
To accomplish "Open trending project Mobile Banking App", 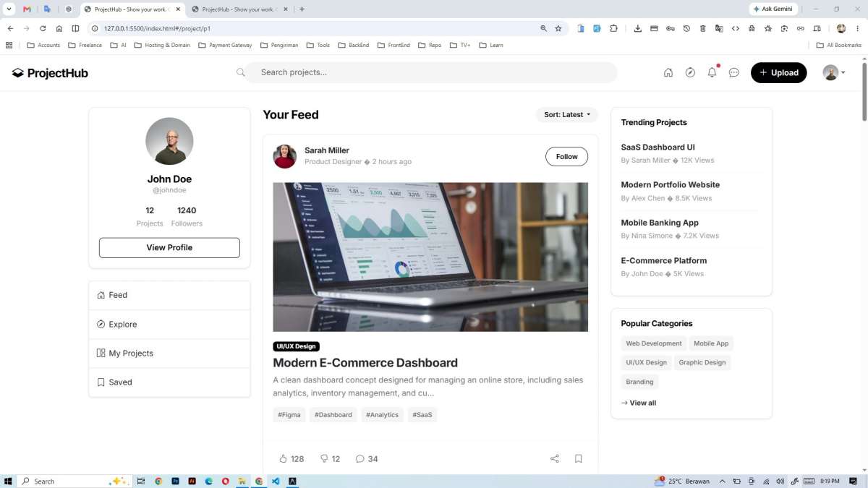I will click(660, 223).
